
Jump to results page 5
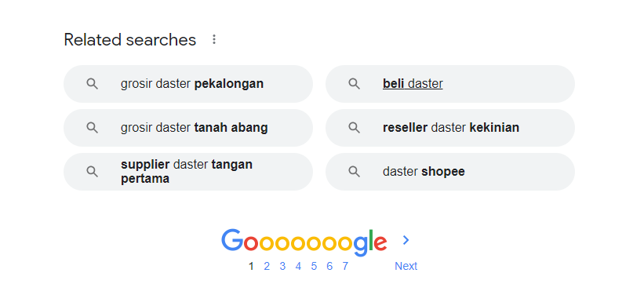pos(314,266)
